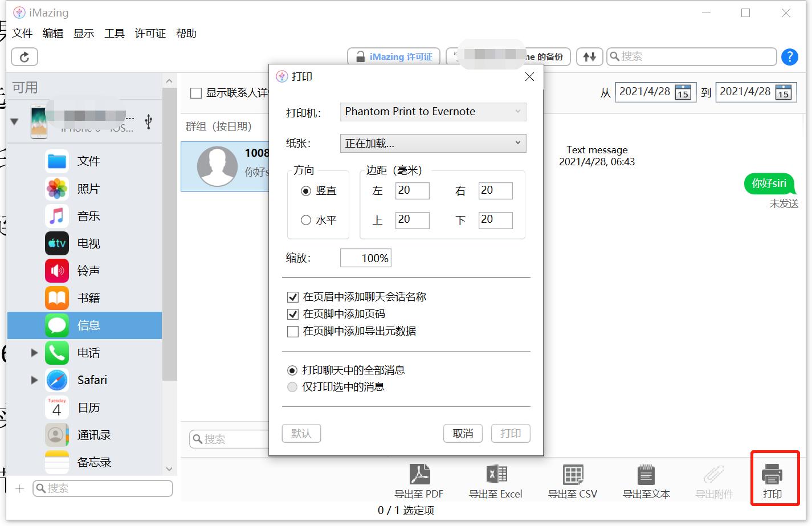The image size is (812, 526).
Task: Open the 帮助 menu
Action: point(186,33)
